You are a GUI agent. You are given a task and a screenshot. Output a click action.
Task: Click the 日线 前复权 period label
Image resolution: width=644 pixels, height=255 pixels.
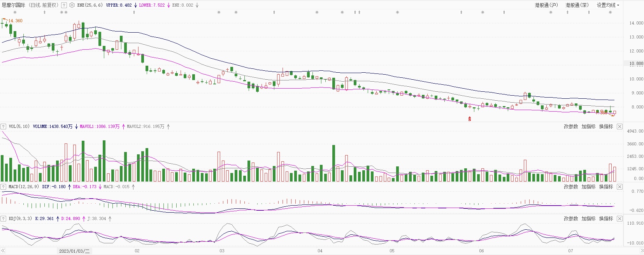pos(44,5)
